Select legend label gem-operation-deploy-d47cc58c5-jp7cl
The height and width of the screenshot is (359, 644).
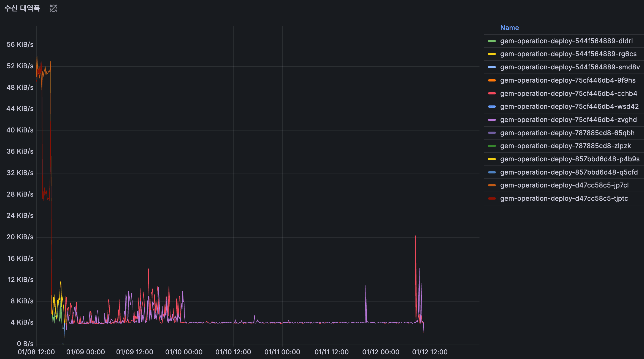(x=564, y=185)
